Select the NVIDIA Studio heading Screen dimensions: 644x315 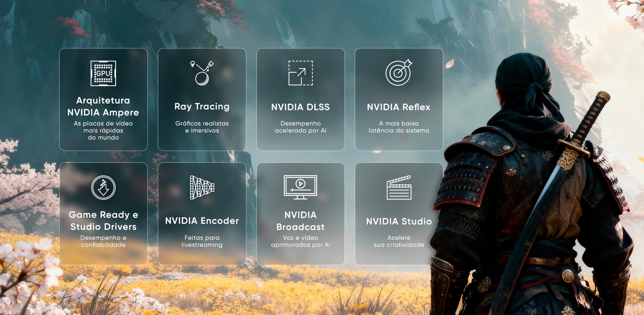coord(399,222)
